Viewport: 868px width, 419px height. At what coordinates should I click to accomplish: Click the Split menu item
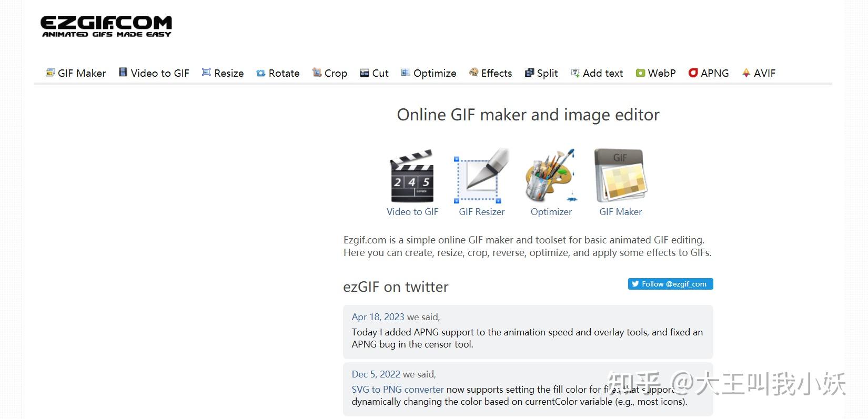click(541, 73)
